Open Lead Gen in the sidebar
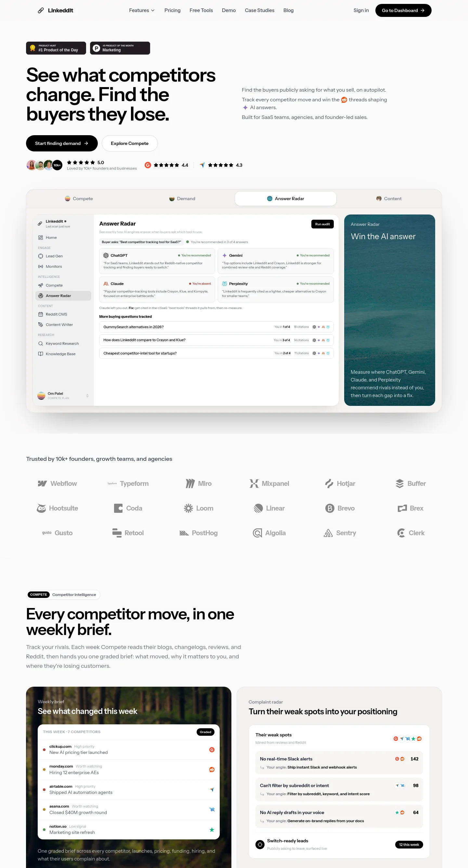 [x=63, y=256]
